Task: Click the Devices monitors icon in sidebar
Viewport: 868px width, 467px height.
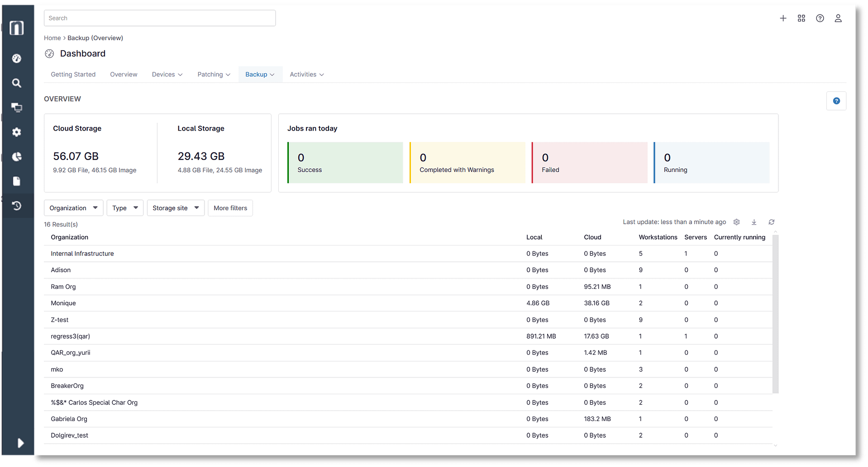Action: [x=17, y=108]
